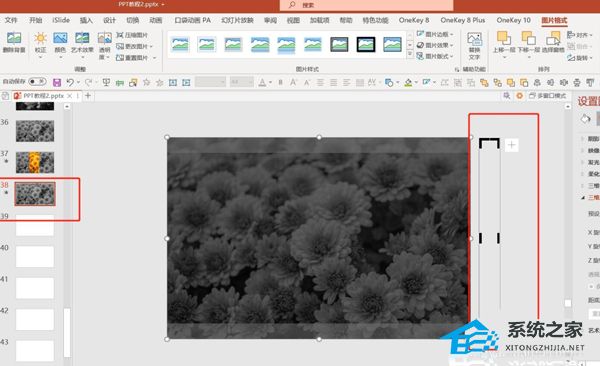Select the black thick-frame picture style
This screenshot has height=366, width=600.
[x=366, y=44]
